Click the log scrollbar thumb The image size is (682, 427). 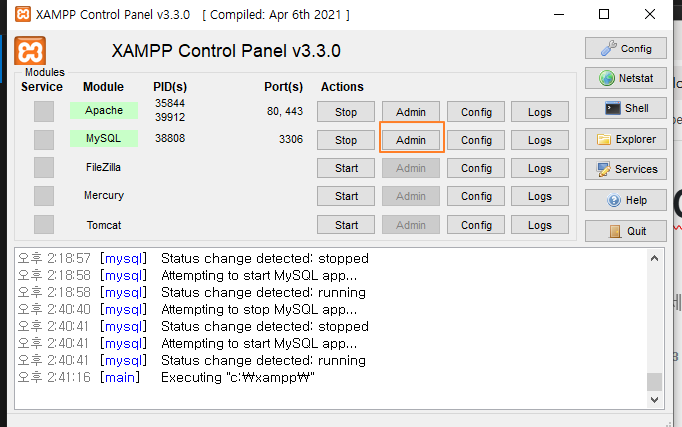pos(654,382)
